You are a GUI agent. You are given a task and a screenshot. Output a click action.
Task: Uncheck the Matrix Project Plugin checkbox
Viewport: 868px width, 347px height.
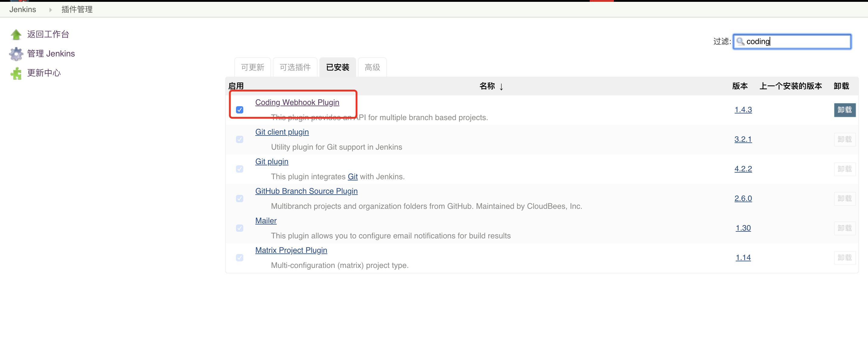click(240, 257)
